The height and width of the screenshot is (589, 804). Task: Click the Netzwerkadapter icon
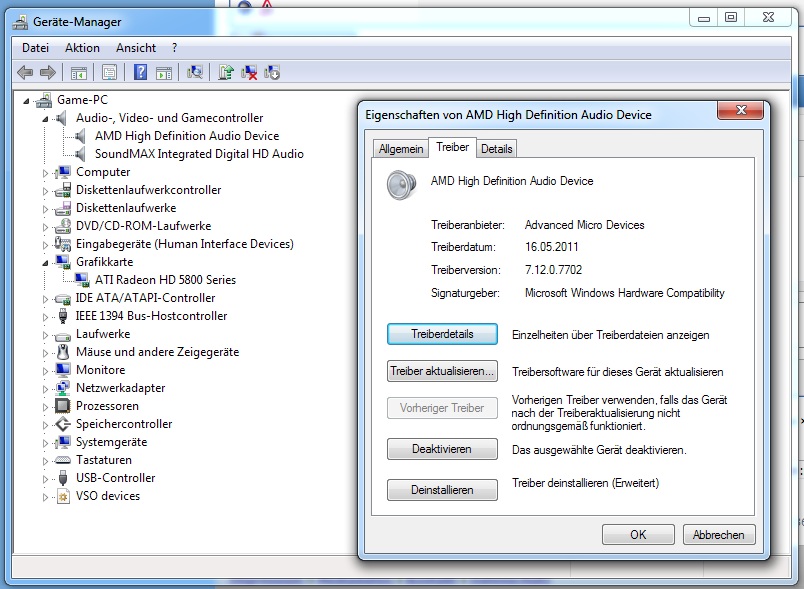[x=63, y=388]
